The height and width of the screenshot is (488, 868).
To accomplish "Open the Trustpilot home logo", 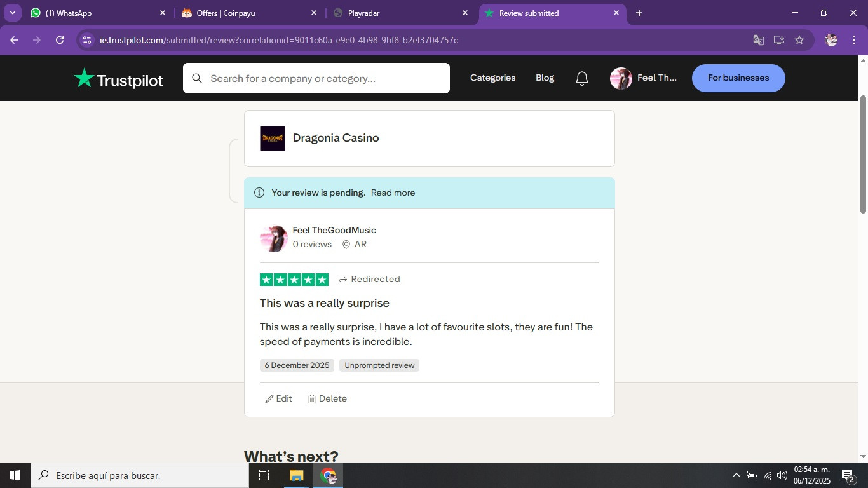I will (119, 78).
